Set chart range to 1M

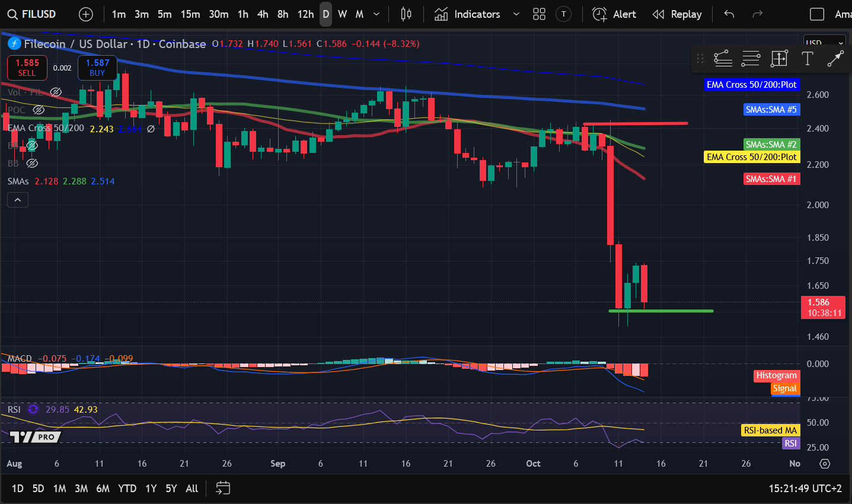click(x=59, y=489)
